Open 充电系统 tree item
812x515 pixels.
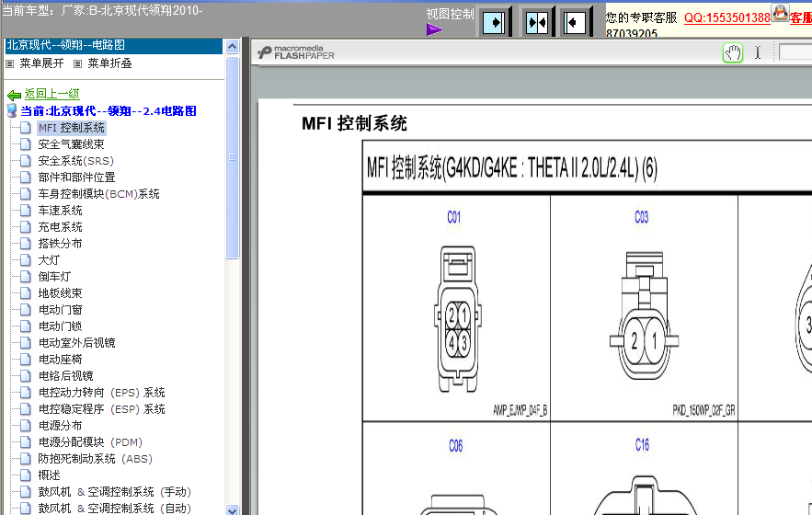click(60, 227)
